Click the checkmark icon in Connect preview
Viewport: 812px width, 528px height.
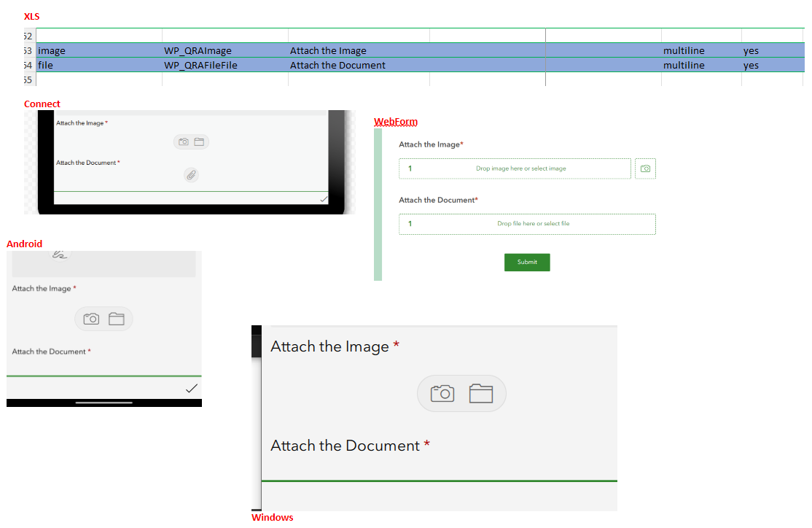point(324,199)
